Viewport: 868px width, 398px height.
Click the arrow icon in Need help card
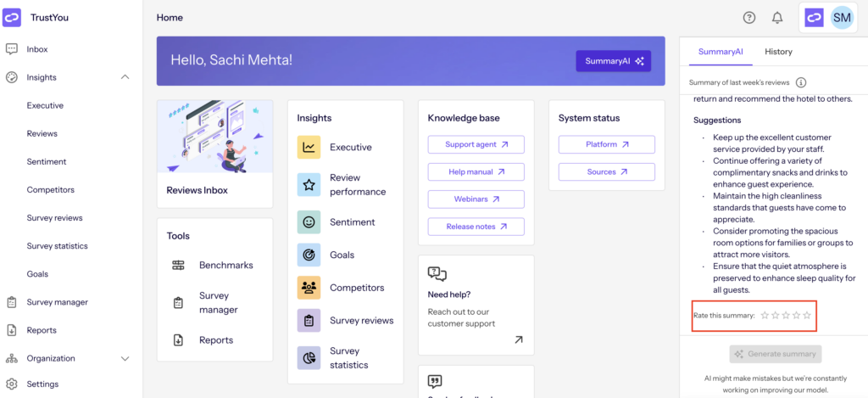coord(518,339)
